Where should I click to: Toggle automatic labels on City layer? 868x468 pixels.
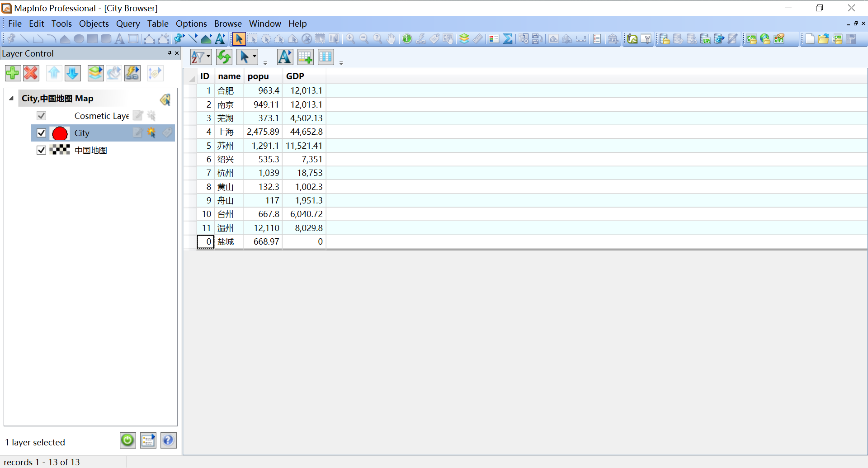click(x=167, y=133)
